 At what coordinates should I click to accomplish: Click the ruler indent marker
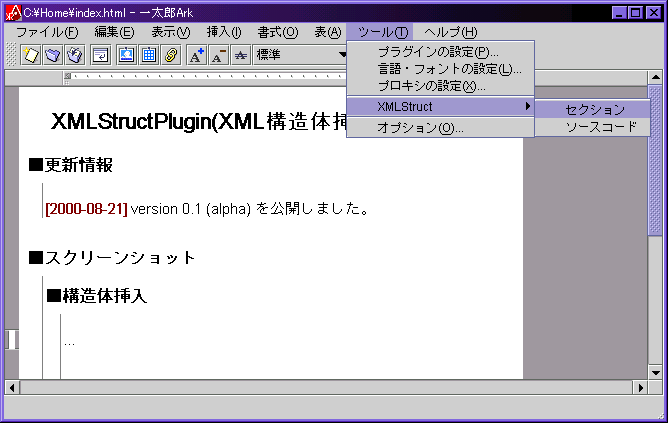tap(67, 78)
